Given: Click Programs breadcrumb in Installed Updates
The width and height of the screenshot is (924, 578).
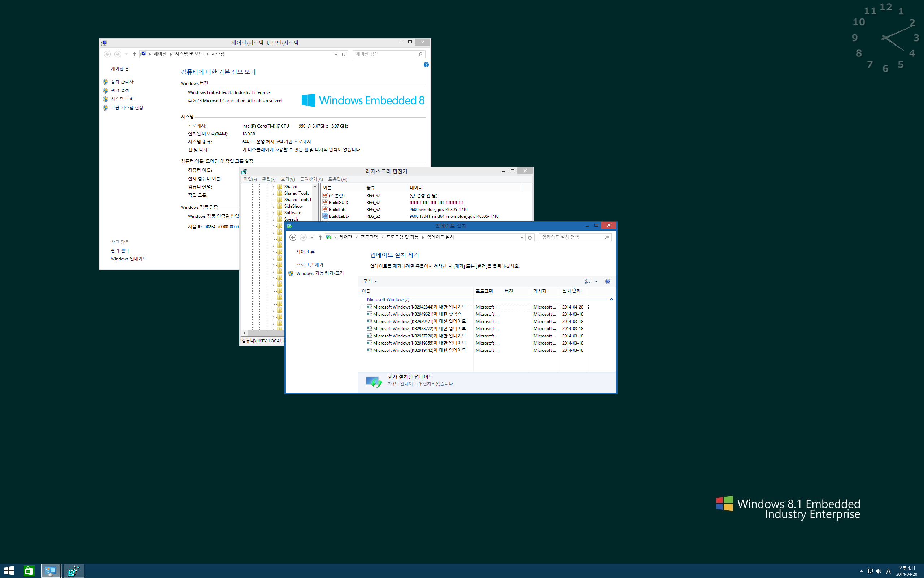Looking at the screenshot, I should [369, 237].
